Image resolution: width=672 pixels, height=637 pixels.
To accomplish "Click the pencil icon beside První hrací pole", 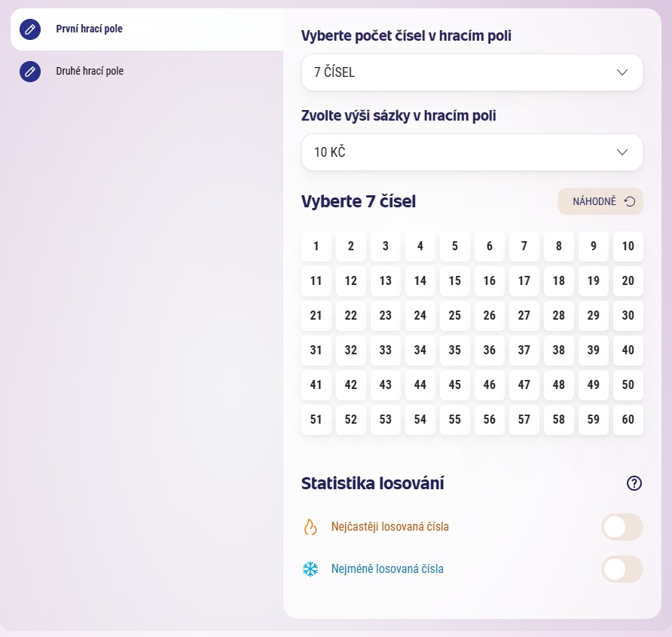I will coord(30,29).
